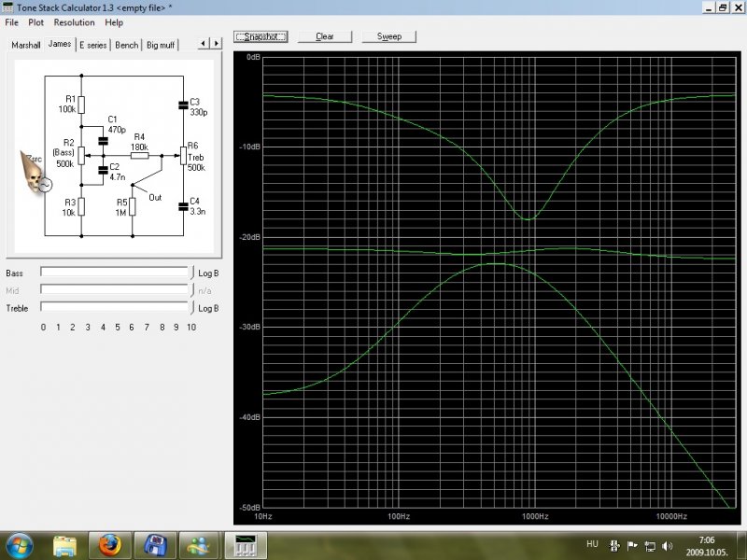Open the Action Center flag icon

tap(632, 546)
